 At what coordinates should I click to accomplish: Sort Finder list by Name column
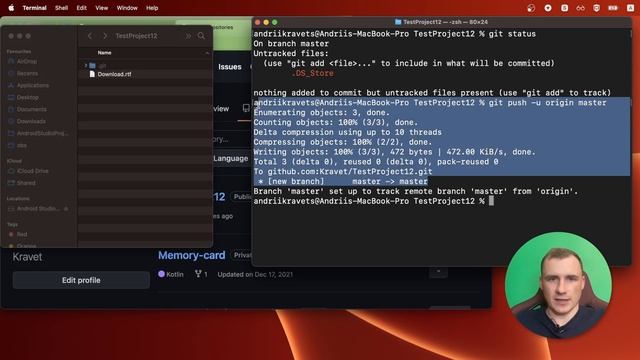point(104,53)
